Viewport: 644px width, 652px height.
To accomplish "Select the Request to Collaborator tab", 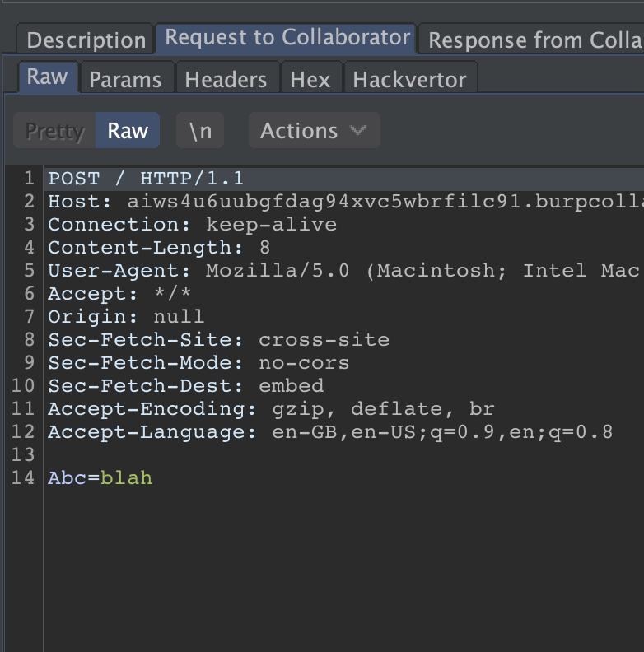I will pos(287,38).
